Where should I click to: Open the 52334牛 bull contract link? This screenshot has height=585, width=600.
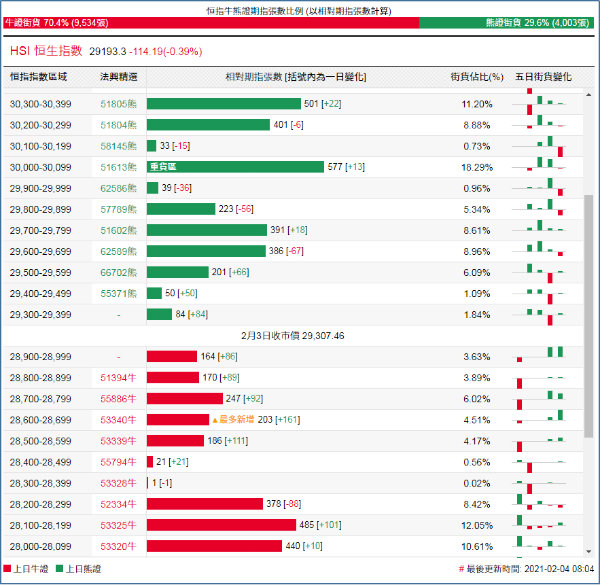[x=119, y=504]
